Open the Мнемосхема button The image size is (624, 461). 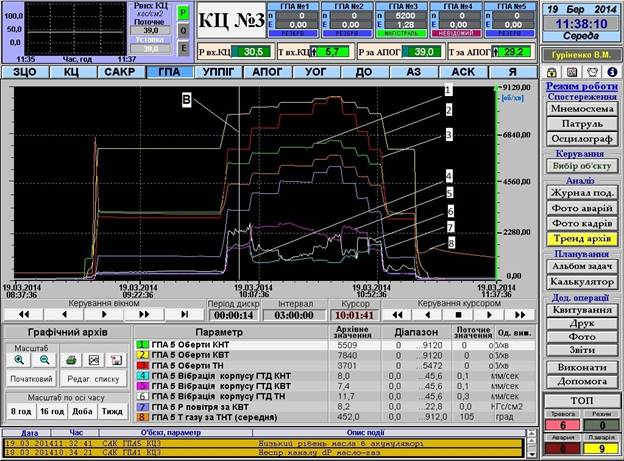tap(582, 109)
